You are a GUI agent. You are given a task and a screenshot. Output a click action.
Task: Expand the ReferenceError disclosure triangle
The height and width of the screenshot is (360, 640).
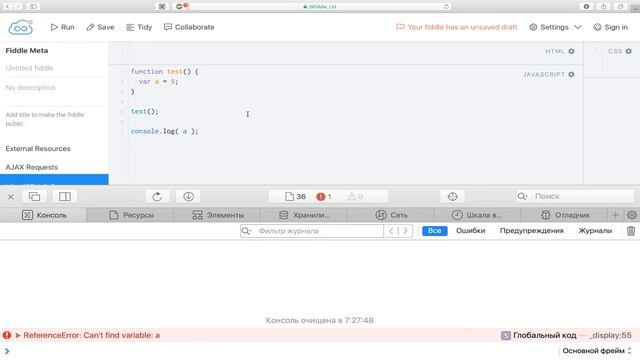coord(18,335)
